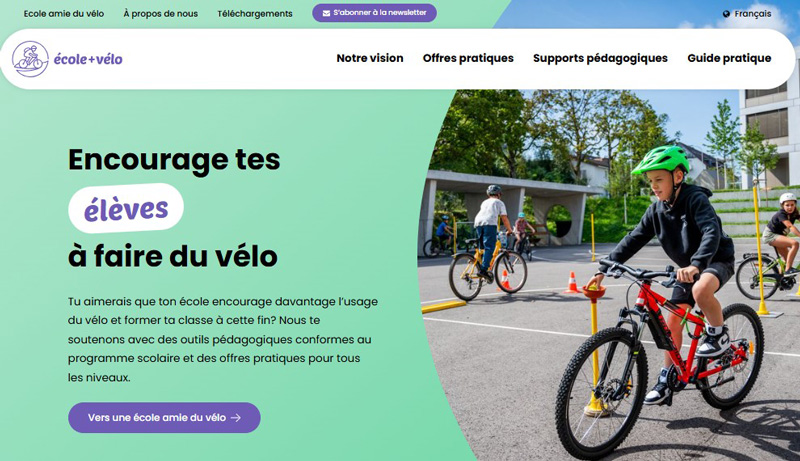Click the intro paragraph about outils pédagogiques
Image resolution: width=800 pixels, height=461 pixels.
(223, 340)
